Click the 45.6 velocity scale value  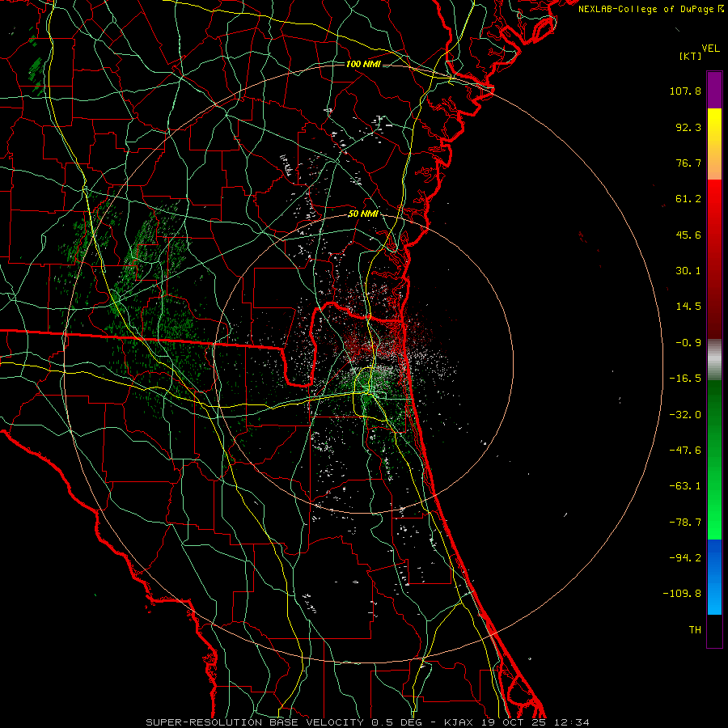[688, 235]
